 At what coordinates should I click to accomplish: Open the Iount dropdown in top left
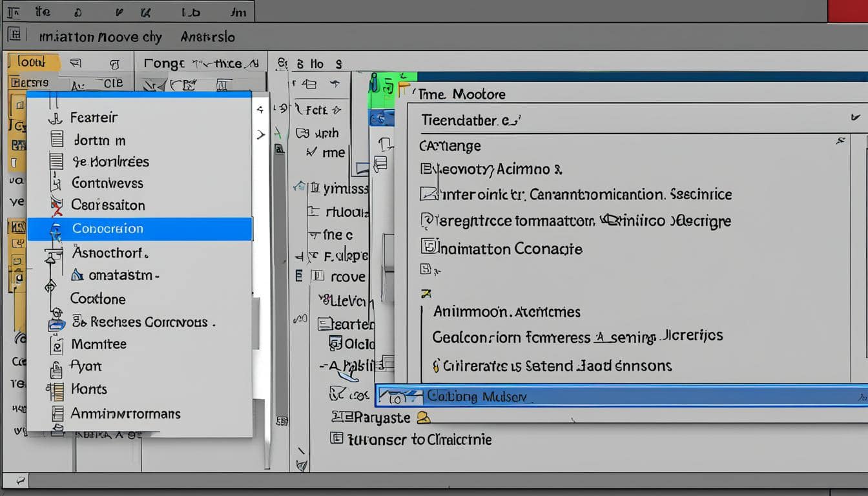[34, 62]
